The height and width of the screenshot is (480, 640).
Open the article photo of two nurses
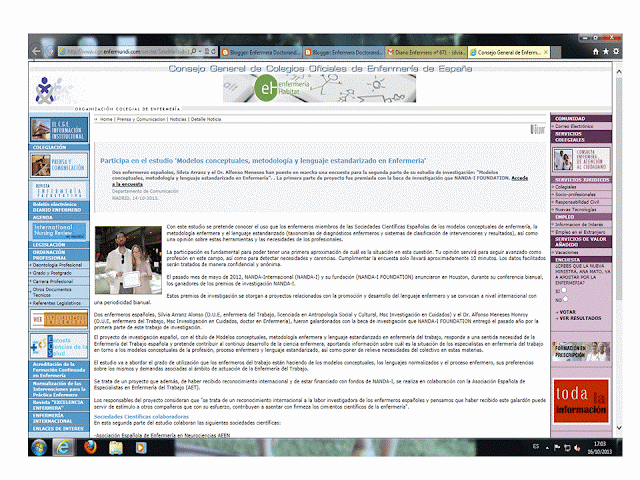(x=128, y=260)
